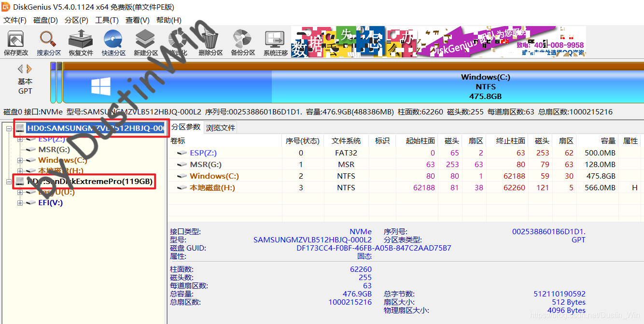This screenshot has height=324, width=644.
Task: Click the 属性 column header
Action: tap(630, 141)
